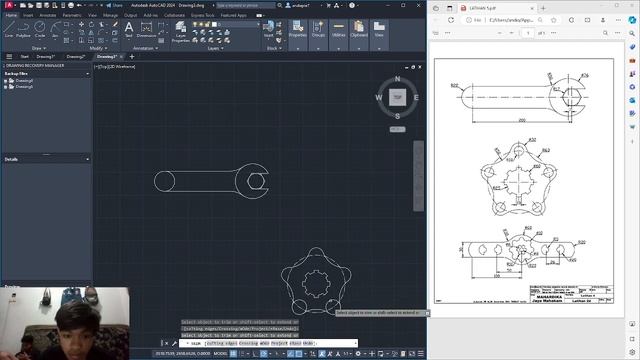Toggle 2D object snap in status bar
The image size is (640, 360).
tap(299, 353)
